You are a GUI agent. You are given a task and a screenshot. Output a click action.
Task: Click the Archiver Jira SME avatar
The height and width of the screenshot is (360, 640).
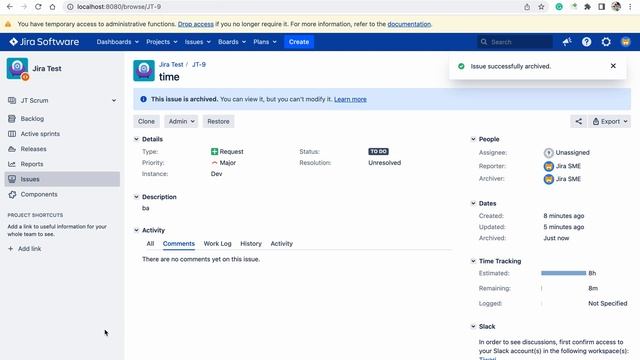click(x=549, y=179)
